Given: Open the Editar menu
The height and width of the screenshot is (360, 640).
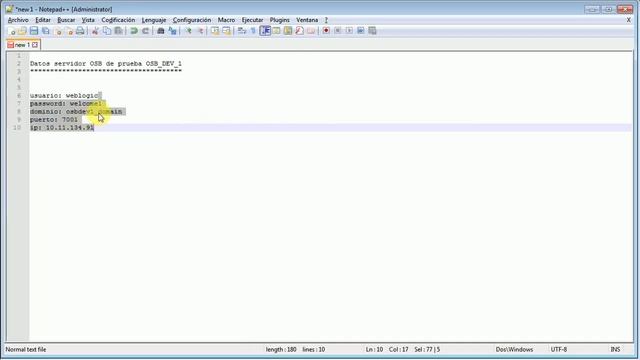Looking at the screenshot, I should pyautogui.click(x=43, y=20).
